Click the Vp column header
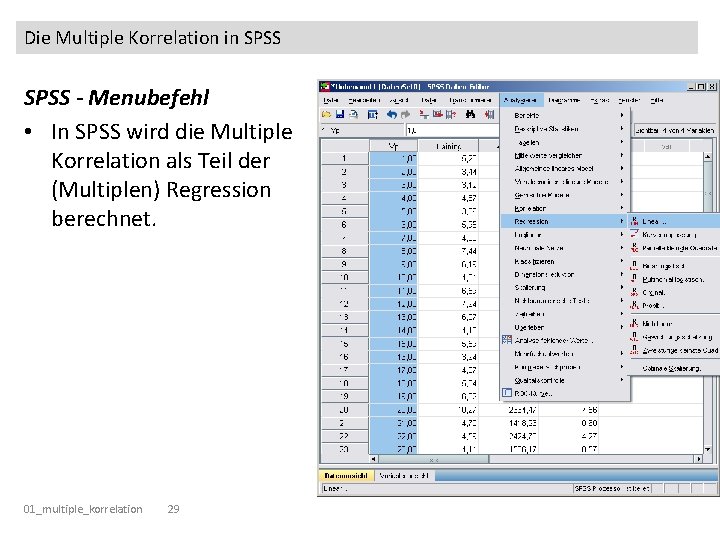The height and width of the screenshot is (540, 720). pos(394,146)
